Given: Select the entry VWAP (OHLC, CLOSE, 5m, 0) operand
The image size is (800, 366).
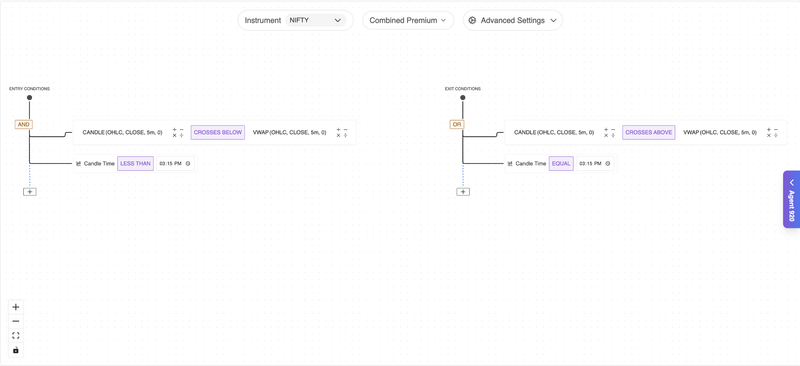Looking at the screenshot, I should coord(289,133).
